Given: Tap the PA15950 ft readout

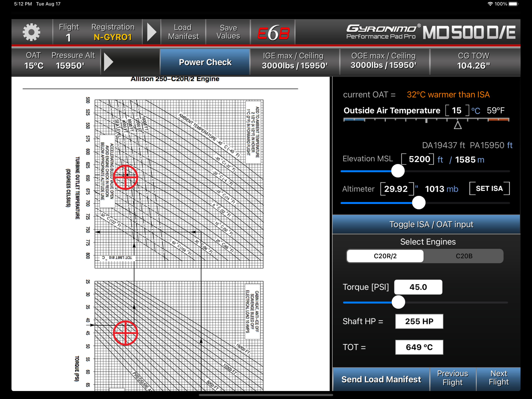Looking at the screenshot, I should 491,145.
